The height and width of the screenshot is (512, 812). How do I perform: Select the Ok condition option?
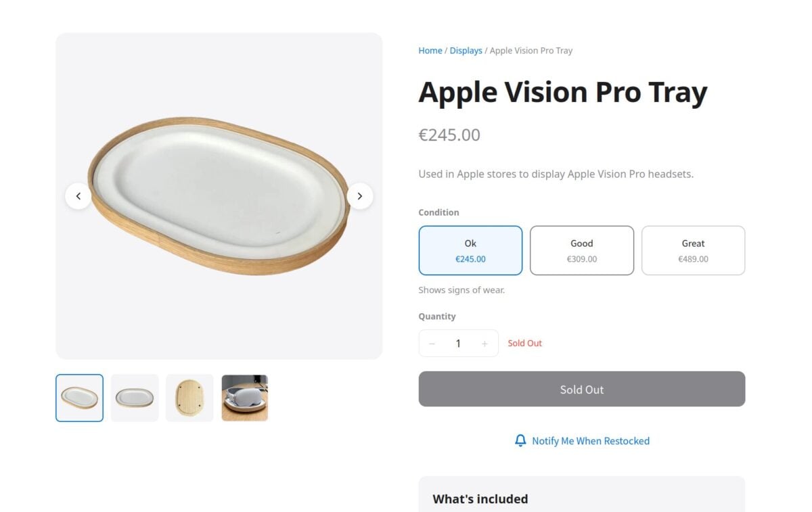click(470, 250)
